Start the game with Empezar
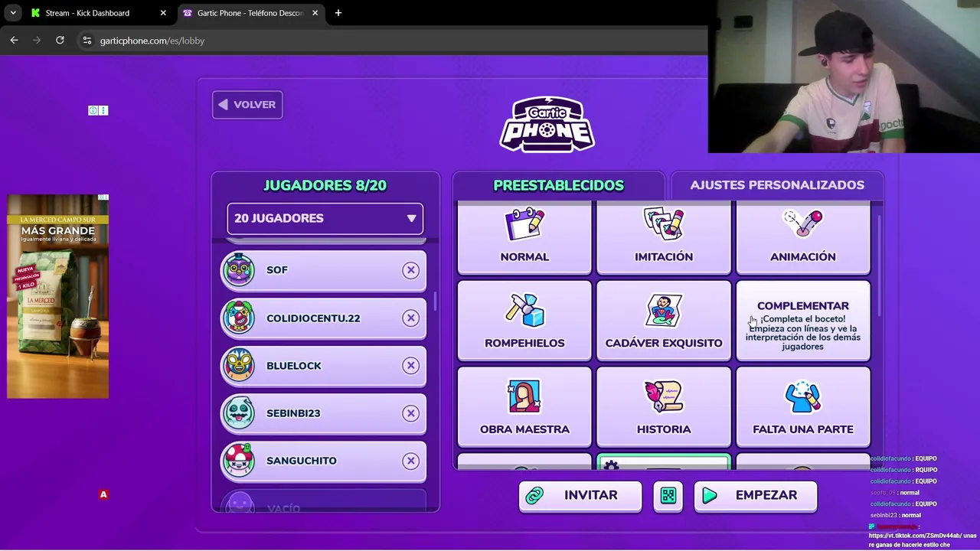Viewport: 980px width, 551px height. coord(756,495)
